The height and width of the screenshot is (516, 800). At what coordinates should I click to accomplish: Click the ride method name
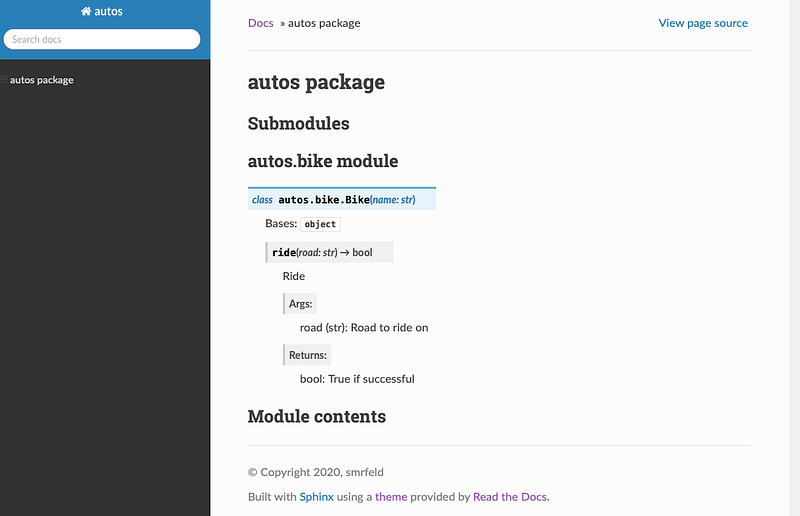284,253
